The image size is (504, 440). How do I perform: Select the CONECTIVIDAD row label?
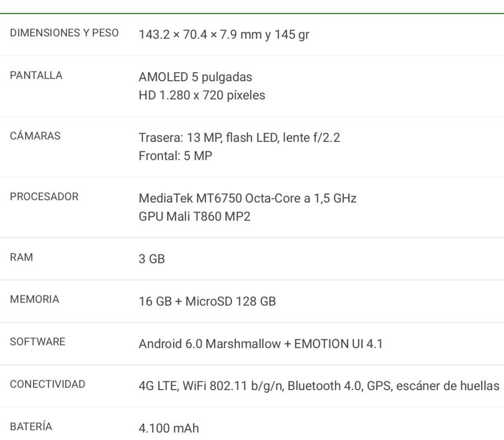click(x=48, y=384)
